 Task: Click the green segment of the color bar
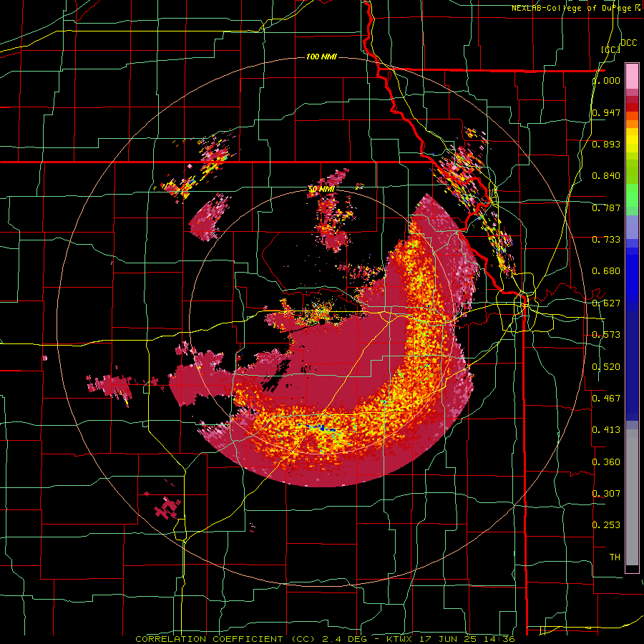point(632,195)
